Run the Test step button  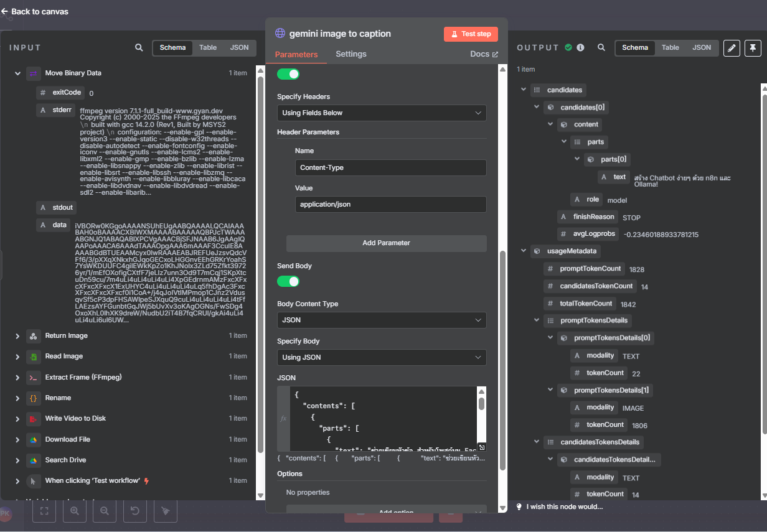(471, 34)
